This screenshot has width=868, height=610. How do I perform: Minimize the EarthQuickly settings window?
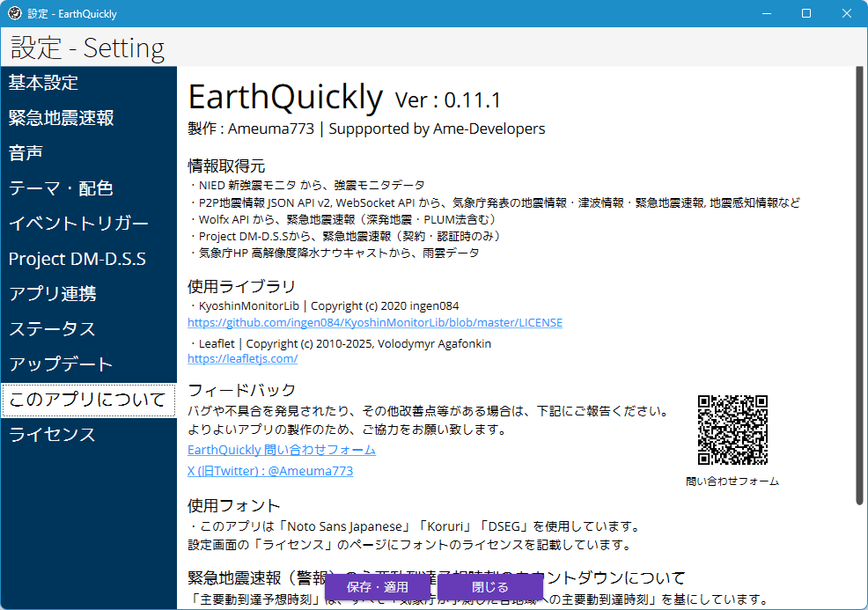(x=767, y=13)
